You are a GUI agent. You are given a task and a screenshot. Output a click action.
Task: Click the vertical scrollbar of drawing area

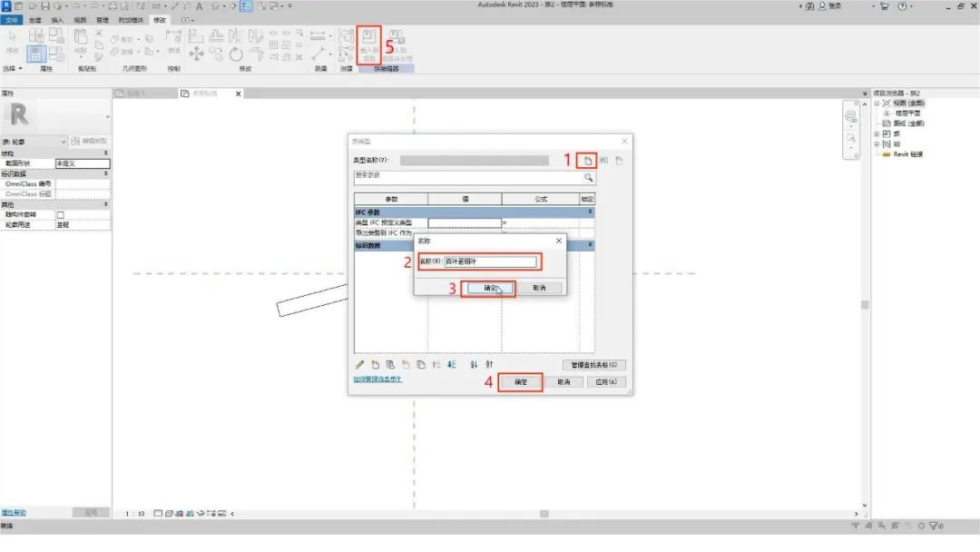coord(865,304)
